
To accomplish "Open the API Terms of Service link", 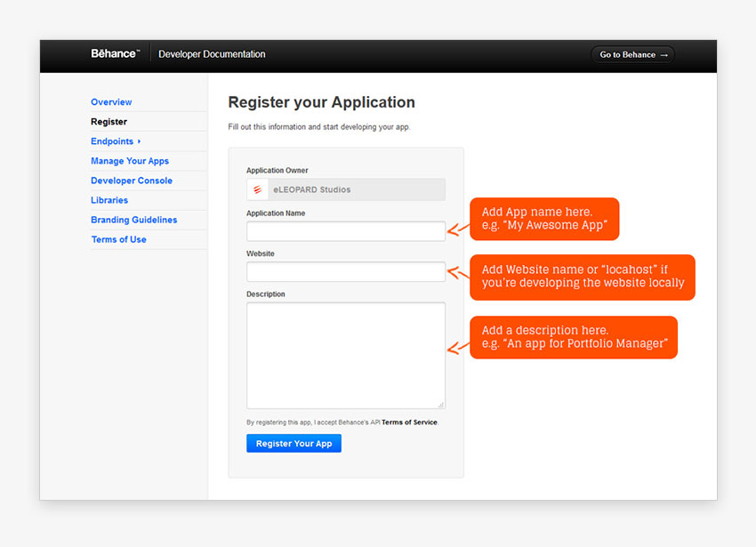I will pos(409,422).
